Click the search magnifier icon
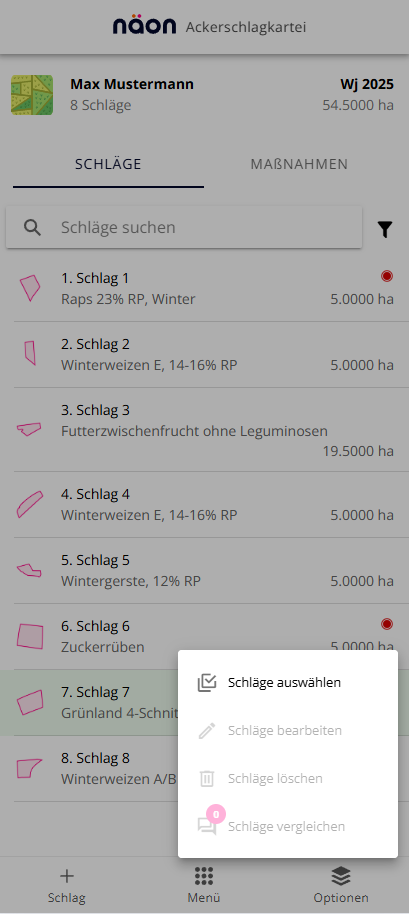 (x=33, y=227)
